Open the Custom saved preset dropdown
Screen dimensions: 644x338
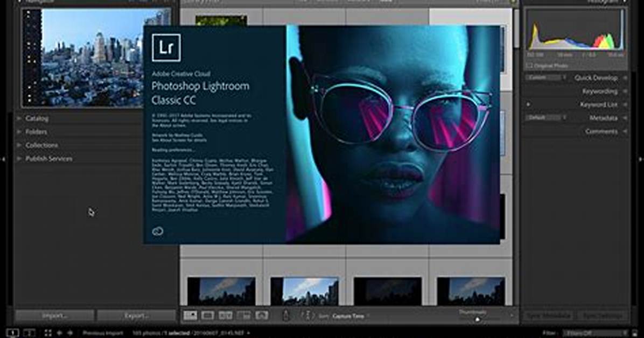pyautogui.click(x=546, y=77)
